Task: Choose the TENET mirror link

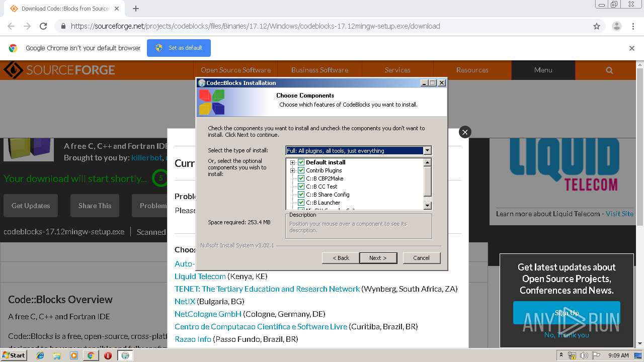Action: [267, 289]
